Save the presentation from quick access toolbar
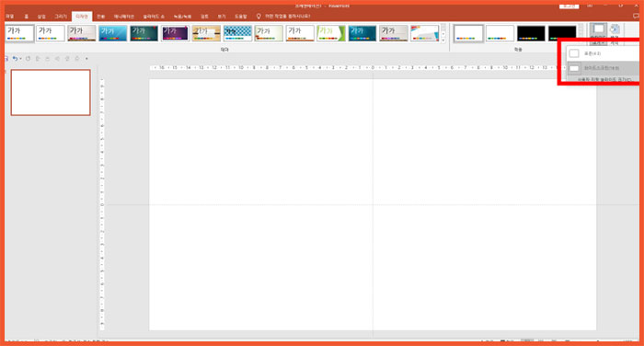This screenshot has width=644, height=346. coord(6,59)
